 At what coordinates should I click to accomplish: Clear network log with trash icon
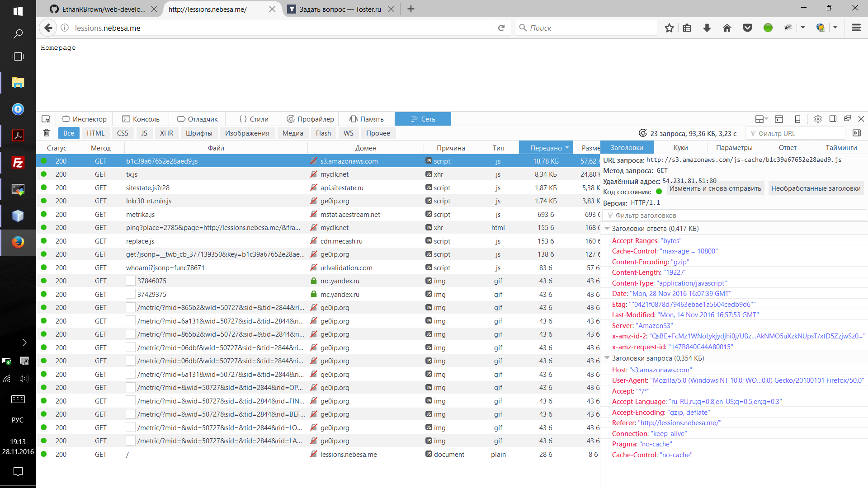click(47, 133)
